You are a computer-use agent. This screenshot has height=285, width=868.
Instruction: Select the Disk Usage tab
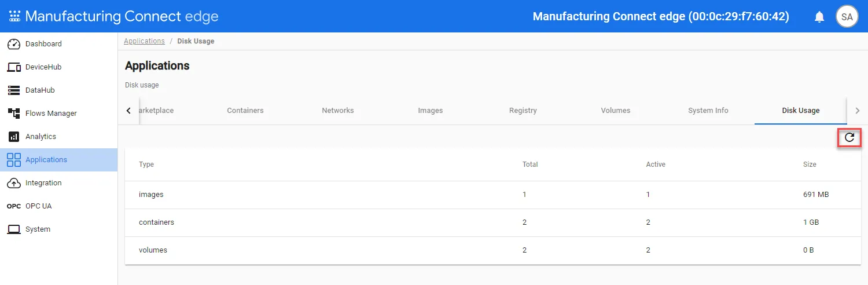[801, 111]
